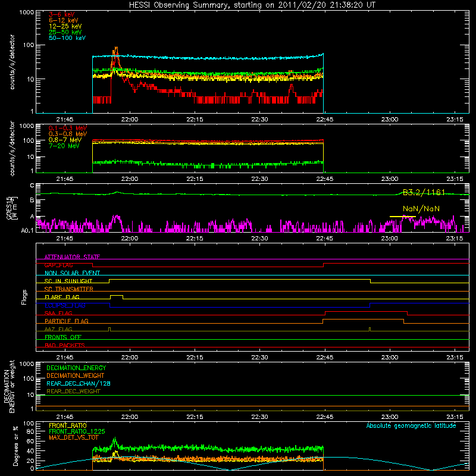
Task: Select the GAP_FLAG label
Action: [x=58, y=265]
